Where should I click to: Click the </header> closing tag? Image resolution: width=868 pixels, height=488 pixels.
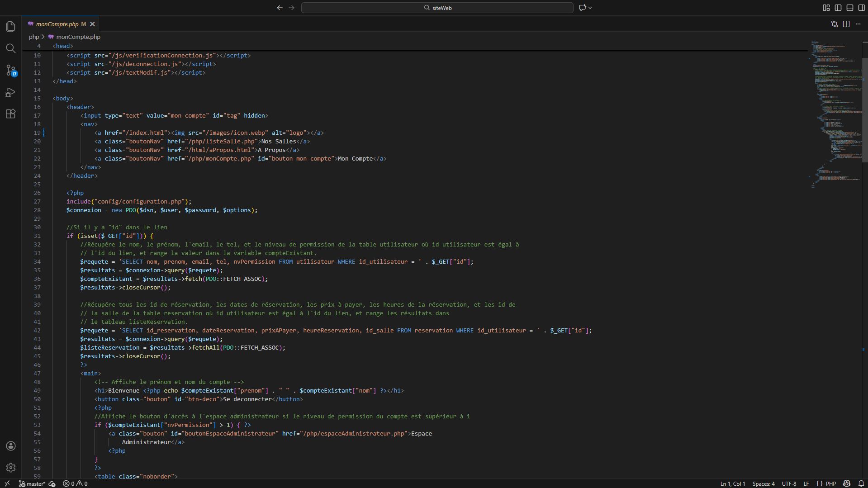coord(82,176)
